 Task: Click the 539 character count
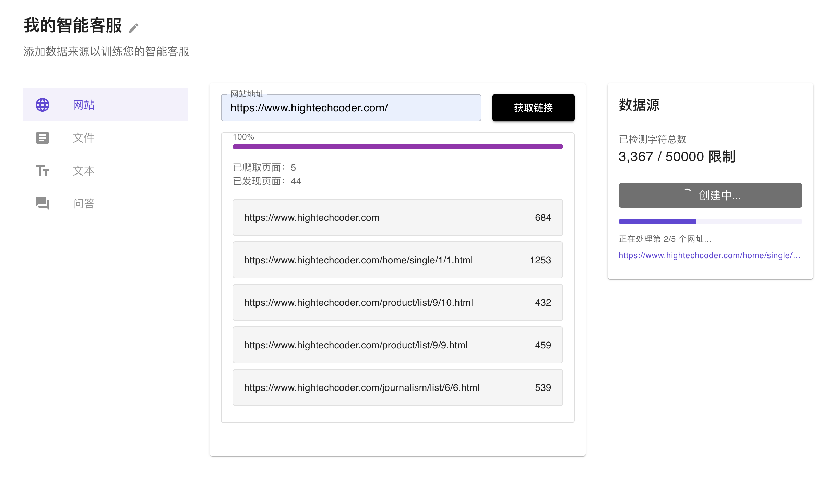pyautogui.click(x=543, y=387)
